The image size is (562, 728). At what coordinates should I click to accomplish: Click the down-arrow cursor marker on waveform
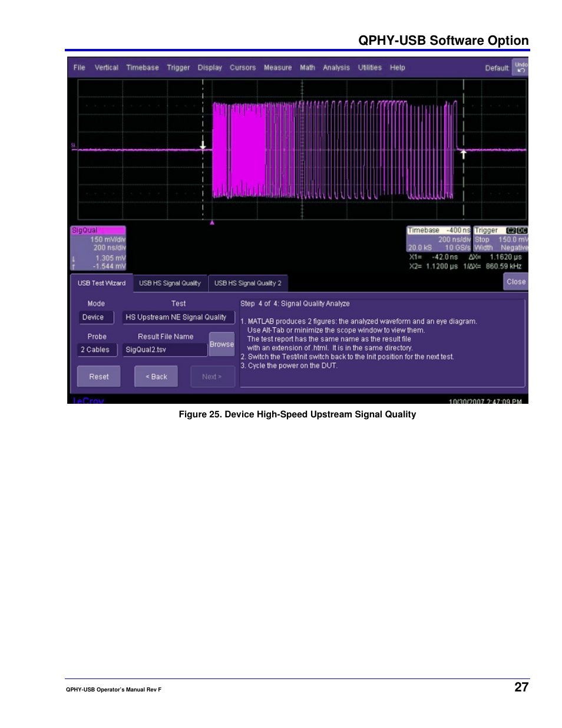pos(203,145)
